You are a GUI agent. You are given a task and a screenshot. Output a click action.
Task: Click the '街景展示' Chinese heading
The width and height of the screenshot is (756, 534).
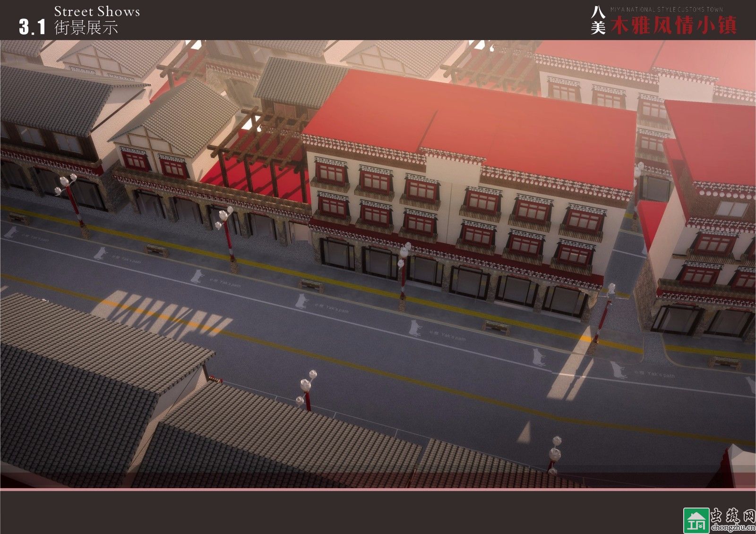coord(86,27)
